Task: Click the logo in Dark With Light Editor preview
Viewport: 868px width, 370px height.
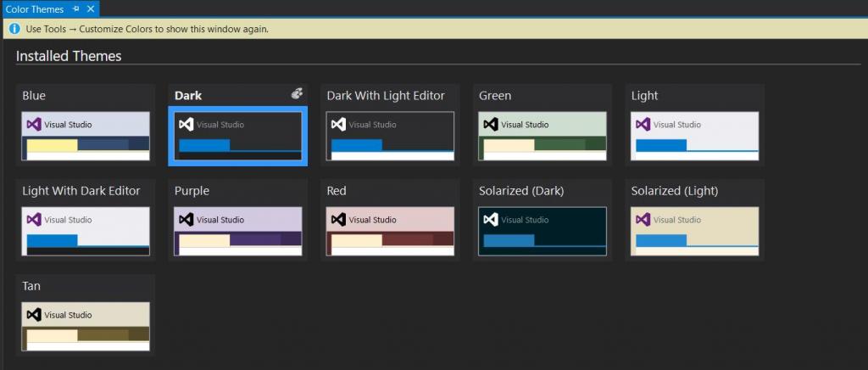Action: [338, 125]
